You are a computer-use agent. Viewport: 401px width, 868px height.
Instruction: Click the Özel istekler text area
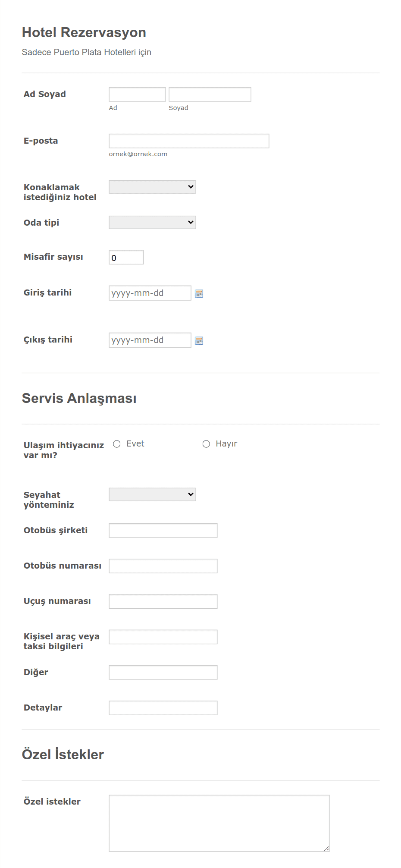219,823
